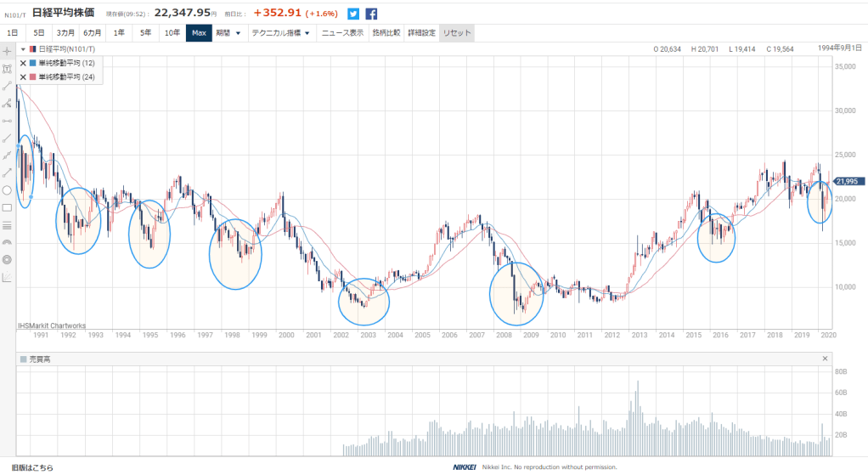Open the 期間 dropdown
The image size is (868, 475).
tap(228, 33)
